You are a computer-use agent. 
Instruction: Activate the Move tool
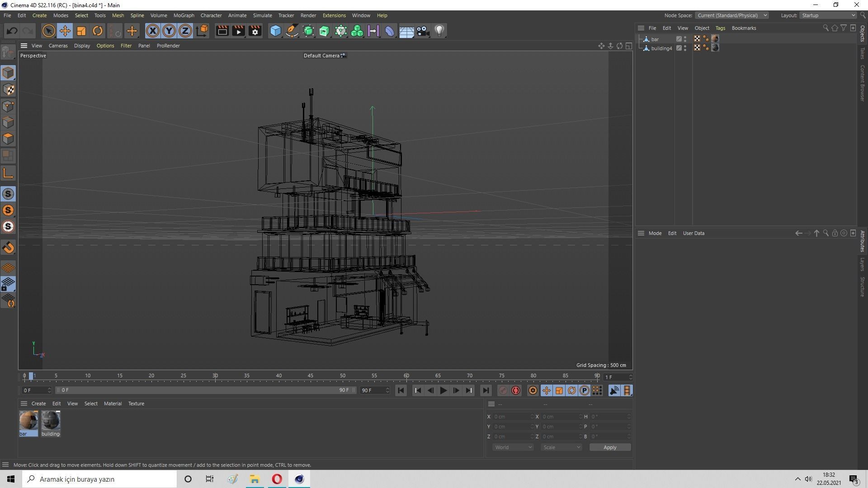(65, 31)
